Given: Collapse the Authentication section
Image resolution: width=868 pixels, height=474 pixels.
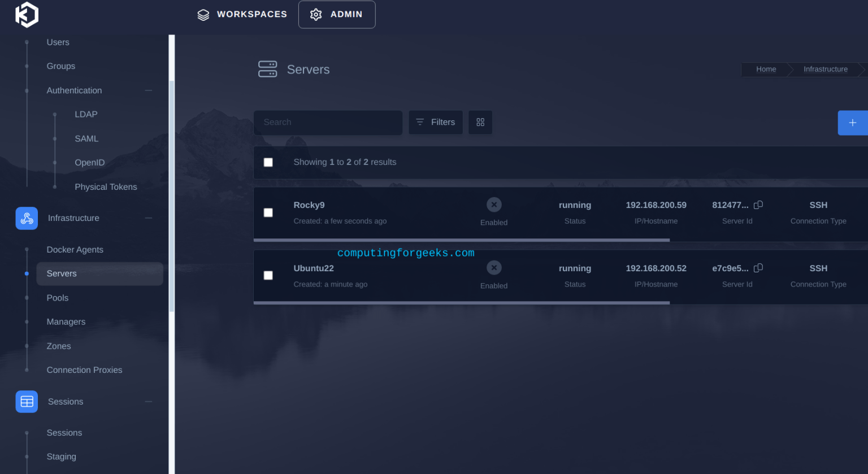Looking at the screenshot, I should 148,90.
